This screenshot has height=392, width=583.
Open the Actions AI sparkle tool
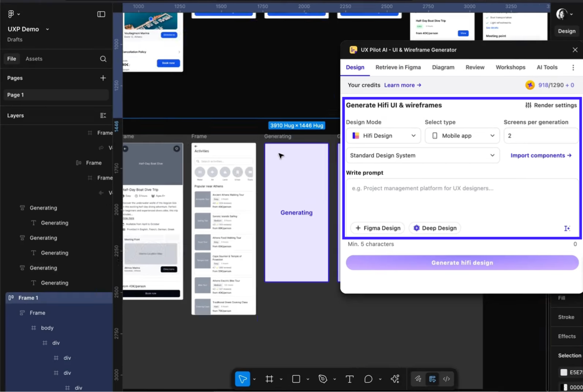(x=395, y=379)
